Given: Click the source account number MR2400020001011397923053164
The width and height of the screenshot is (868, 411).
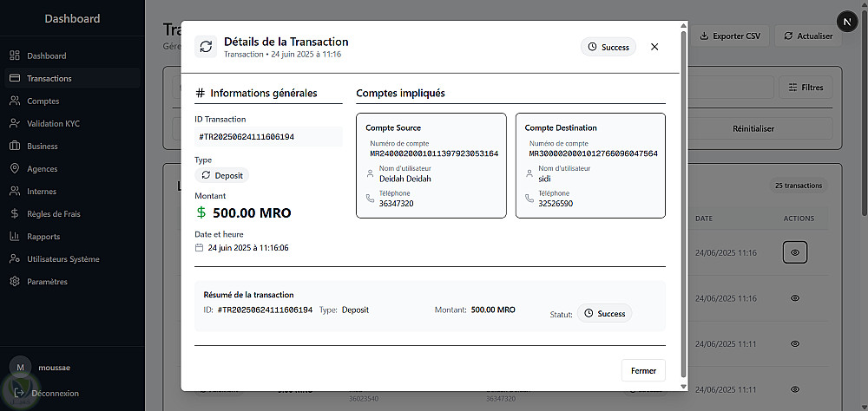Looking at the screenshot, I should pyautogui.click(x=435, y=153).
